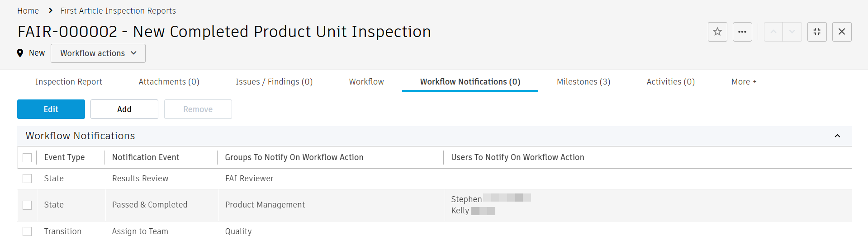This screenshot has width=868, height=245.
Task: Expand the More + tab list
Action: pos(744,82)
